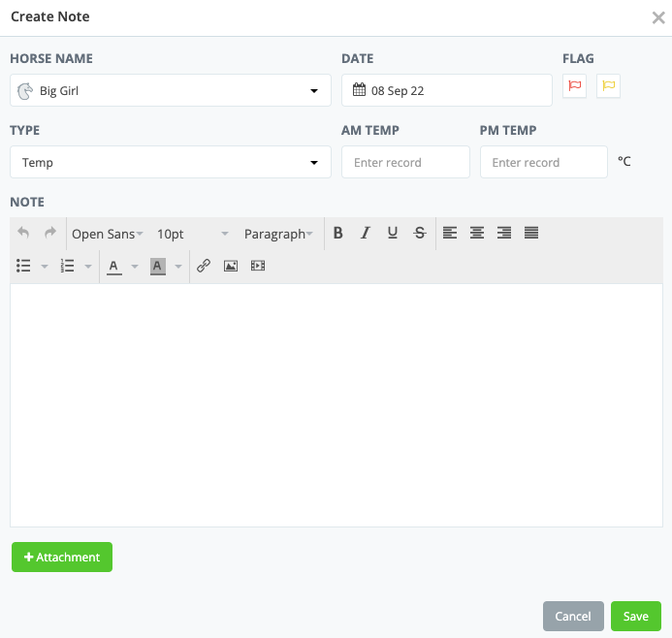Image resolution: width=672 pixels, height=638 pixels.
Task: Apply strikethrough to note text
Action: point(419,233)
